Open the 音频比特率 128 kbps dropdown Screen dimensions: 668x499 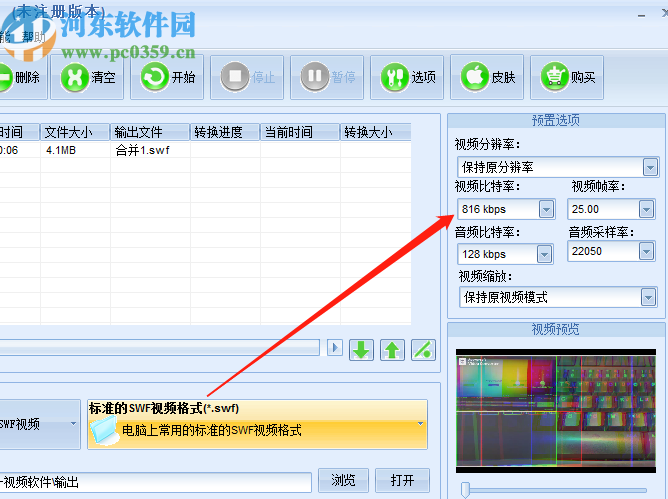[544, 254]
